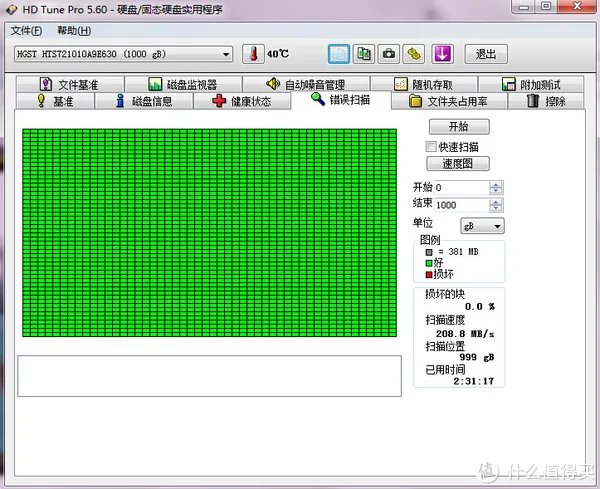This screenshot has height=489, width=600.
Task: Switch to the 磁盘信息 tab
Action: coord(150,101)
